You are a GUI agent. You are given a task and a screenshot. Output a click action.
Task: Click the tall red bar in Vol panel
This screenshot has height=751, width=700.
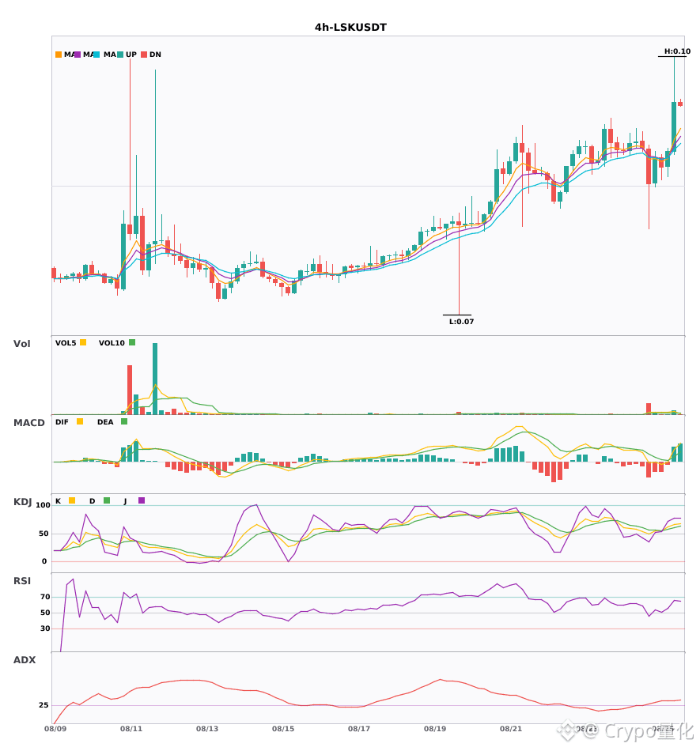tap(130, 390)
